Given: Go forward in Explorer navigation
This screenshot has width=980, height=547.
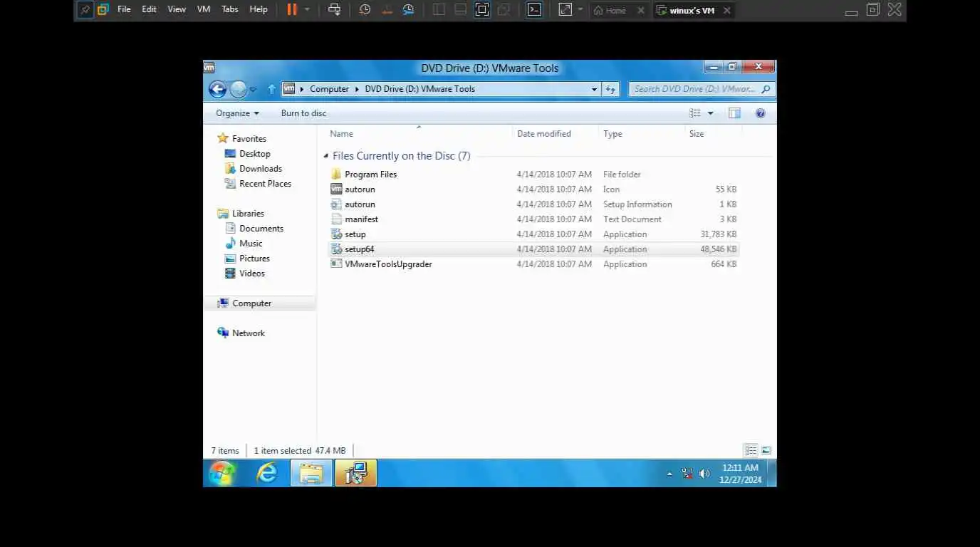Looking at the screenshot, I should pyautogui.click(x=238, y=89).
